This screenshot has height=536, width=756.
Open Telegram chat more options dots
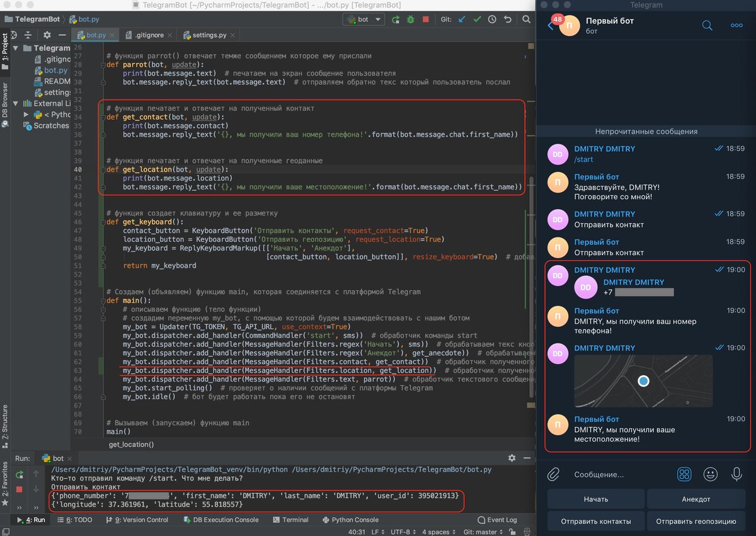tap(736, 25)
